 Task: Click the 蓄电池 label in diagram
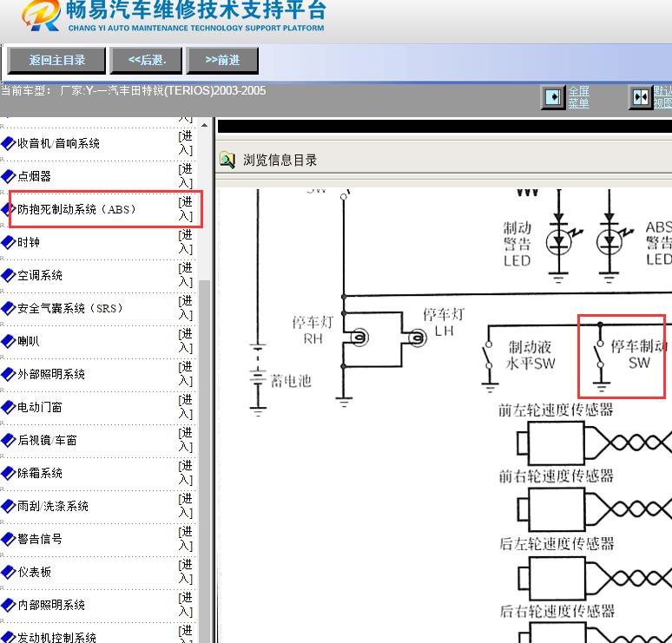click(x=291, y=380)
